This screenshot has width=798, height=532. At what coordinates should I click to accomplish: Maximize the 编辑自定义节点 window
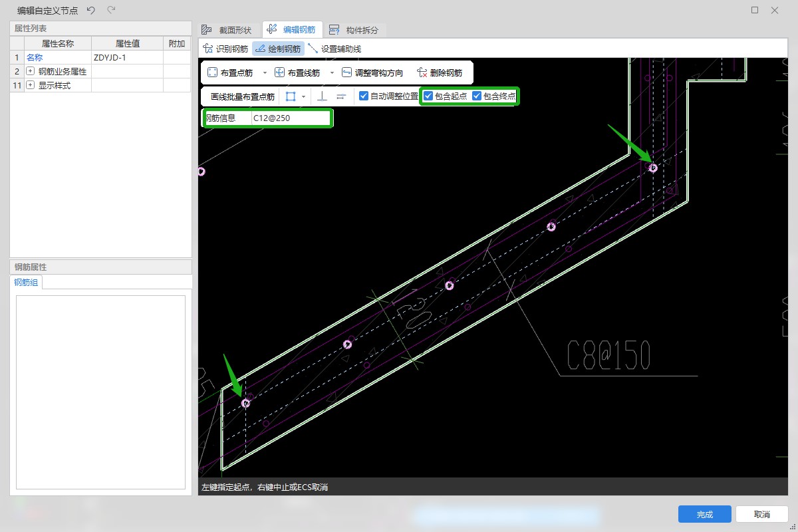[x=755, y=10]
